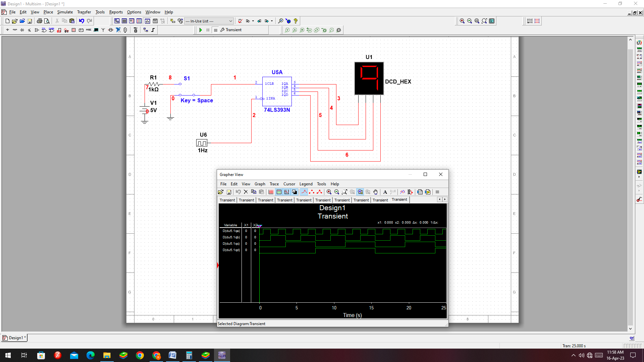The width and height of the screenshot is (644, 362).
Task: Select the Design1 sheet tab at bottom
Action: click(14, 338)
